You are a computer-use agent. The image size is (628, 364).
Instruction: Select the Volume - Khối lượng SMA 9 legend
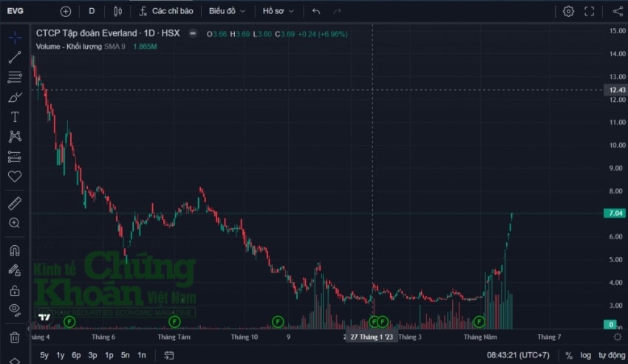pos(81,47)
